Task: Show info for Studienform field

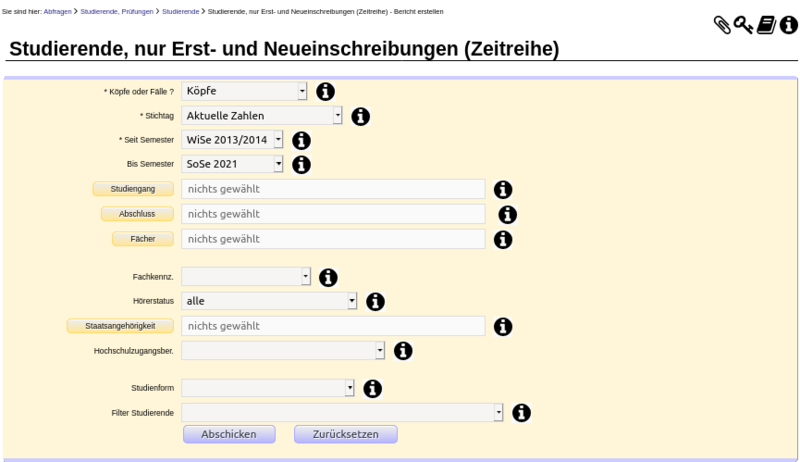Action: [x=372, y=389]
